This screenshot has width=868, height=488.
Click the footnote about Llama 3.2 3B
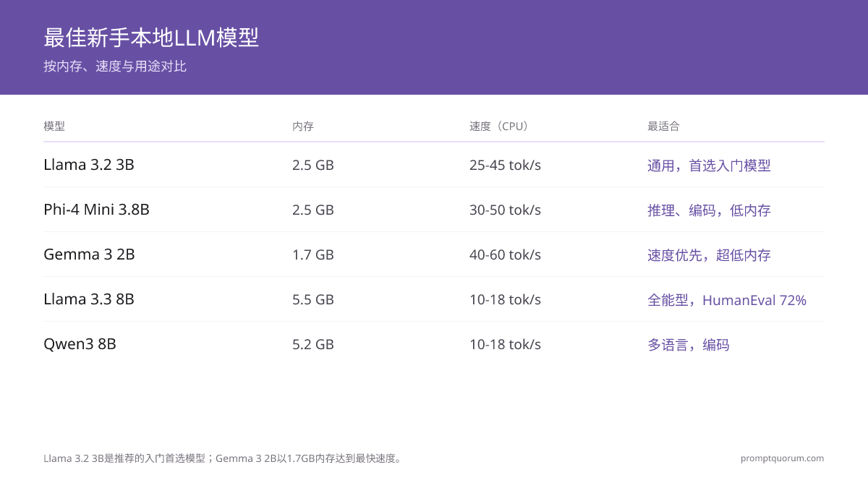point(223,458)
